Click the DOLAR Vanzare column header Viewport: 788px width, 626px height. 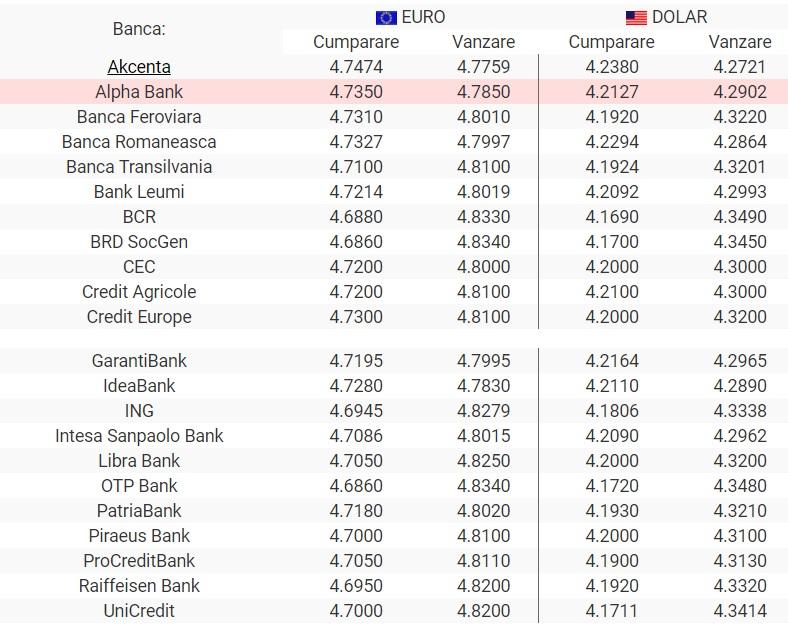coord(740,42)
